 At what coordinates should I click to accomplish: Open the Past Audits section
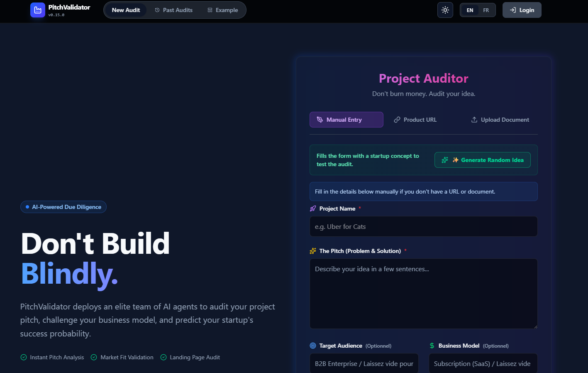tap(173, 10)
